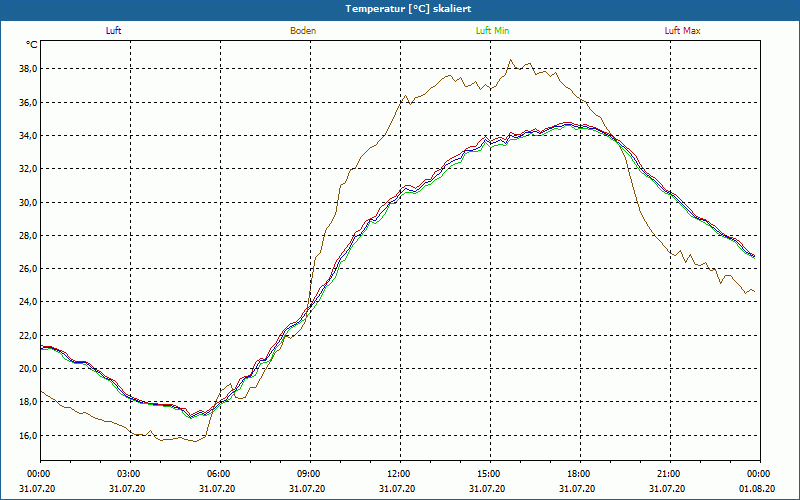The height and width of the screenshot is (500, 800).
Task: Click the chart title Temperatur [°C] skaliert
Action: (408, 9)
